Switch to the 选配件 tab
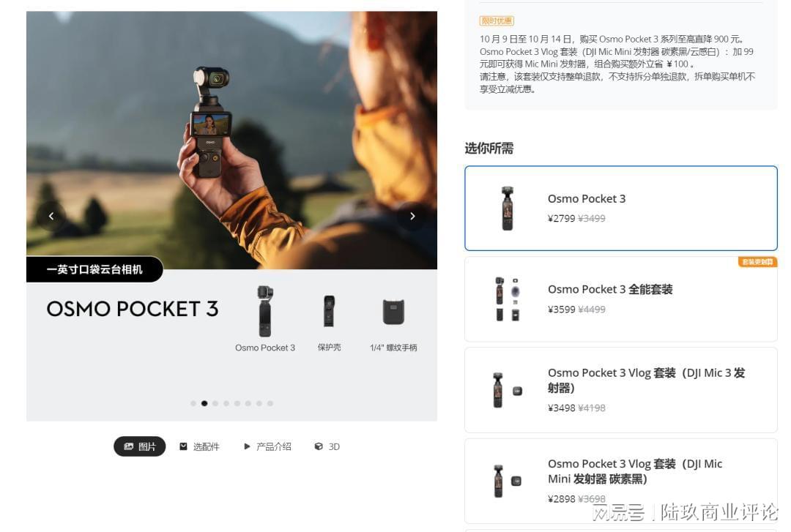 [200, 446]
